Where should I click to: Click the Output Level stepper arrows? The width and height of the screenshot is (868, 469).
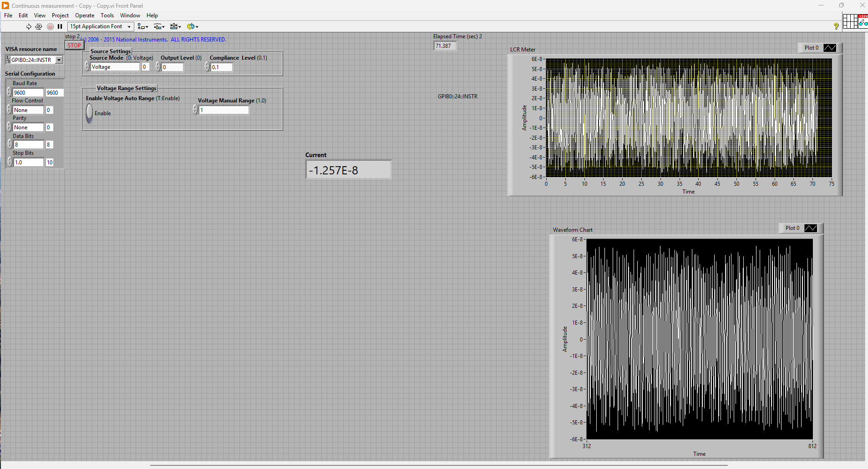point(158,67)
